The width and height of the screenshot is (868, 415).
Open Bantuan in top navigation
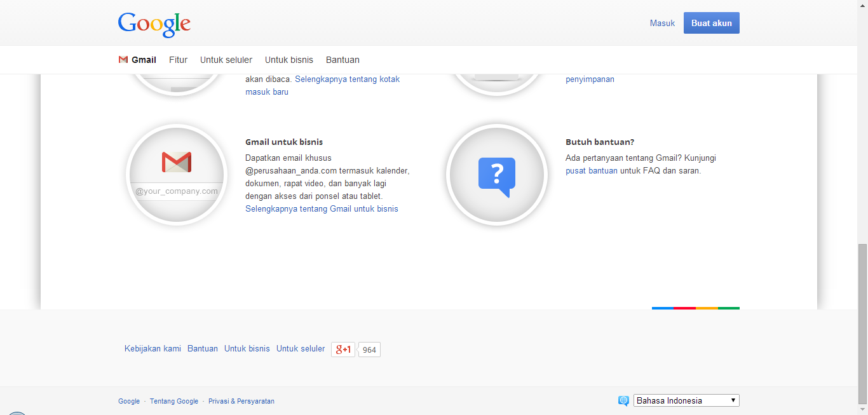[x=342, y=60]
